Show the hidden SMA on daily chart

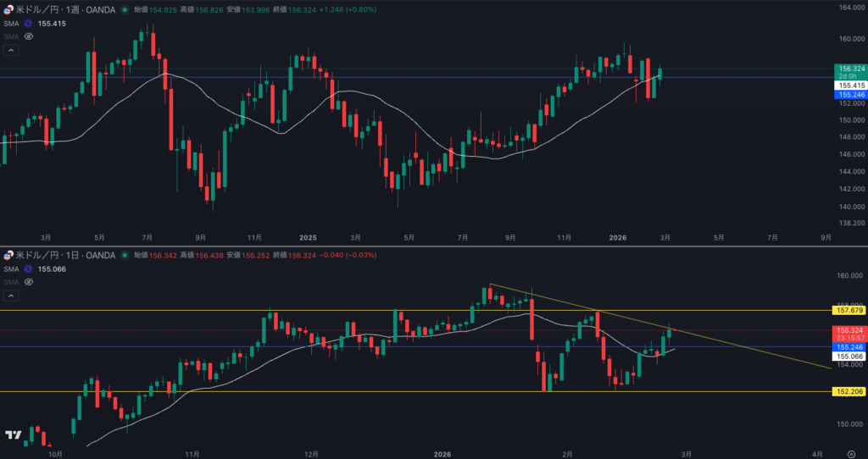pyautogui.click(x=28, y=282)
